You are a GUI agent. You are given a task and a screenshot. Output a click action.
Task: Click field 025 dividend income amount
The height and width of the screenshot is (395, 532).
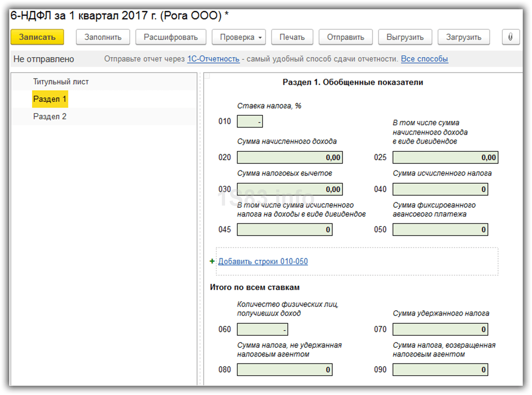[445, 157]
